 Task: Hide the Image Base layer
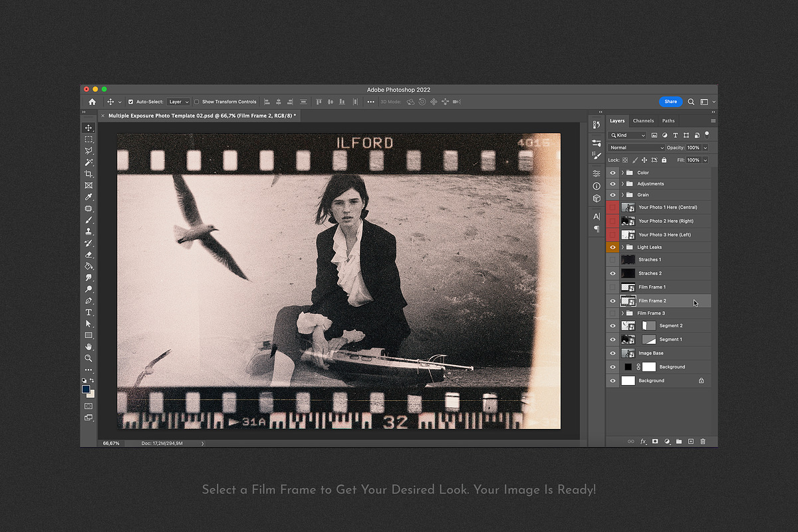point(613,353)
